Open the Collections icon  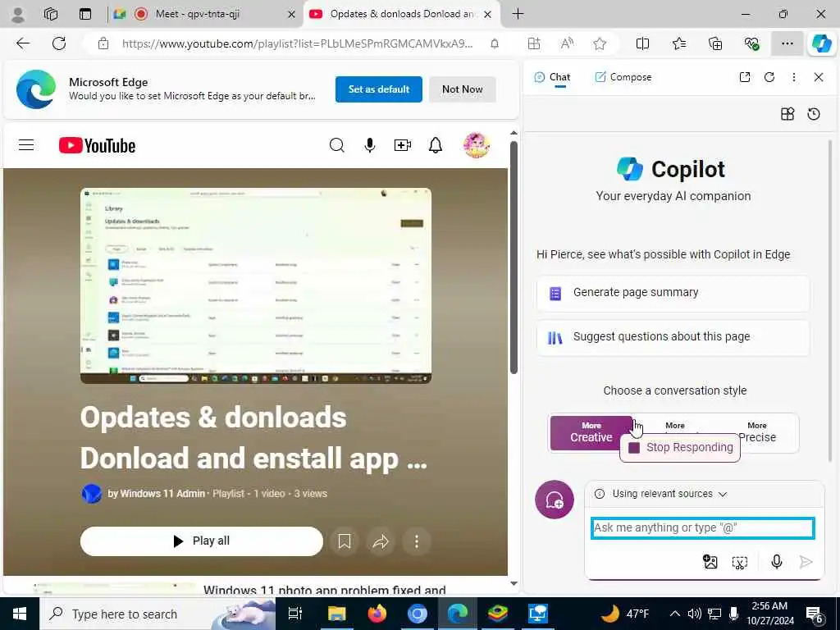[x=715, y=43]
